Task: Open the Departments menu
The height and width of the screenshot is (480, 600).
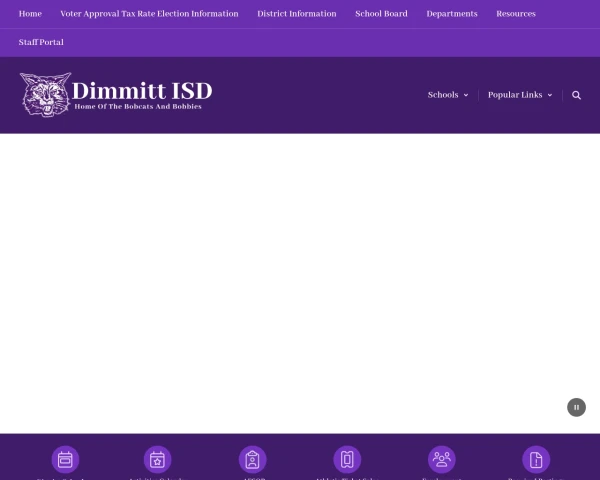Action: (x=452, y=14)
